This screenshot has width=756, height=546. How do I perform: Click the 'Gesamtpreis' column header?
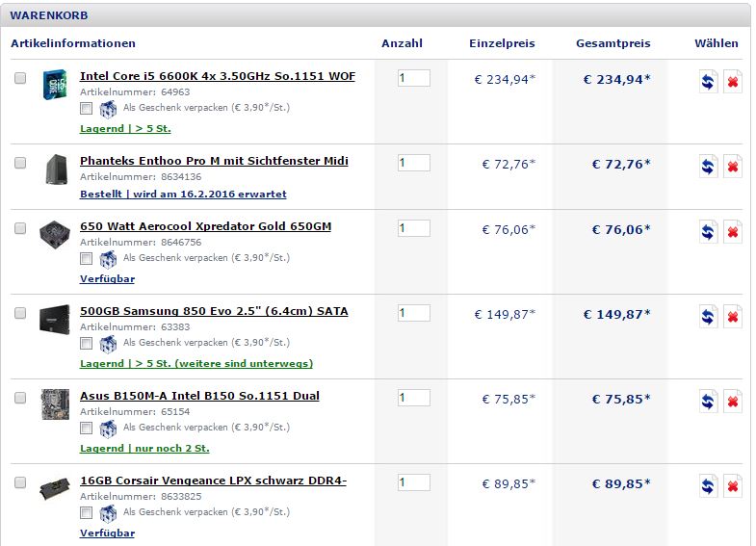tap(613, 43)
